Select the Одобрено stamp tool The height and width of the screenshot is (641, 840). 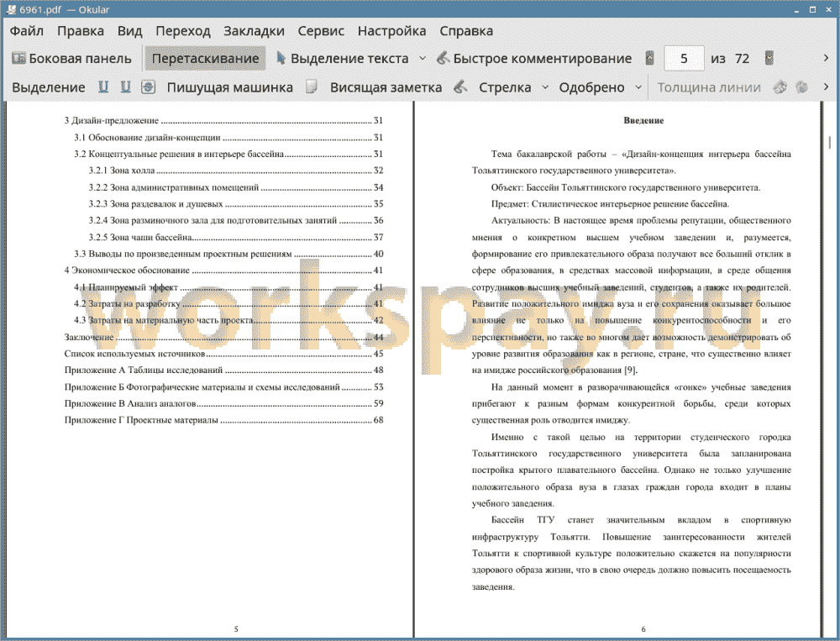point(591,87)
